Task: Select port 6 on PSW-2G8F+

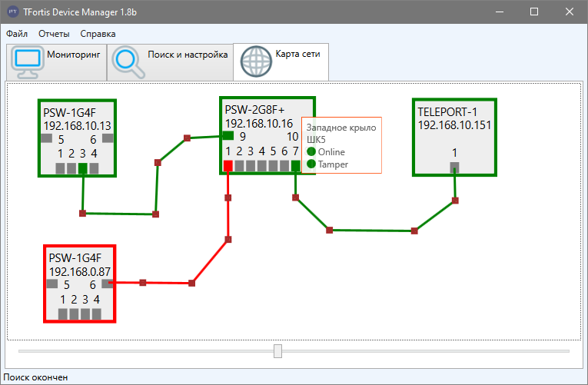Action: coord(284,166)
